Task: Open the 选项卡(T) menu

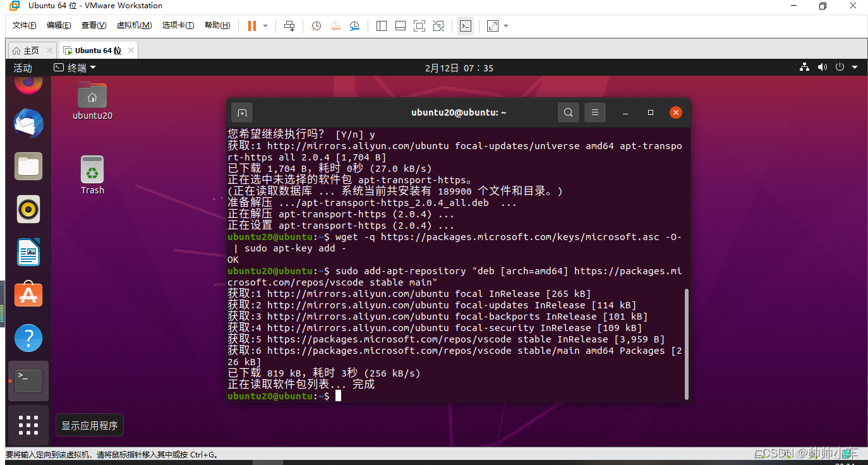Action: (178, 25)
